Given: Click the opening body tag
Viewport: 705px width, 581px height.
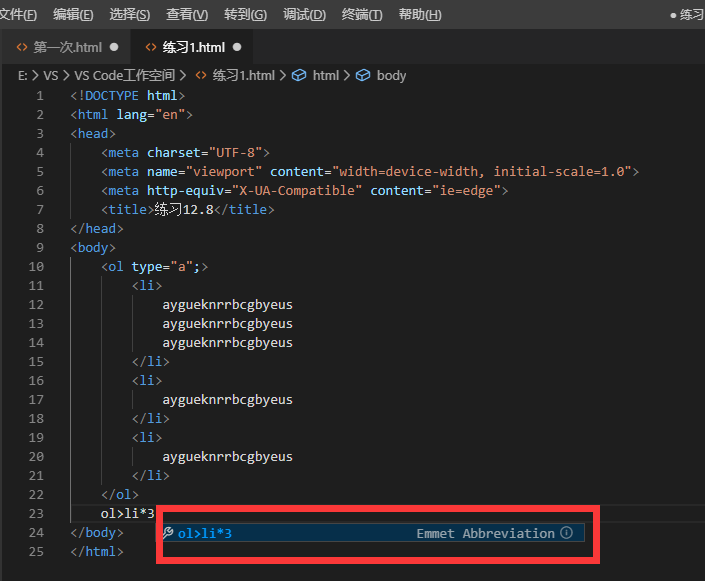Looking at the screenshot, I should click(93, 248).
